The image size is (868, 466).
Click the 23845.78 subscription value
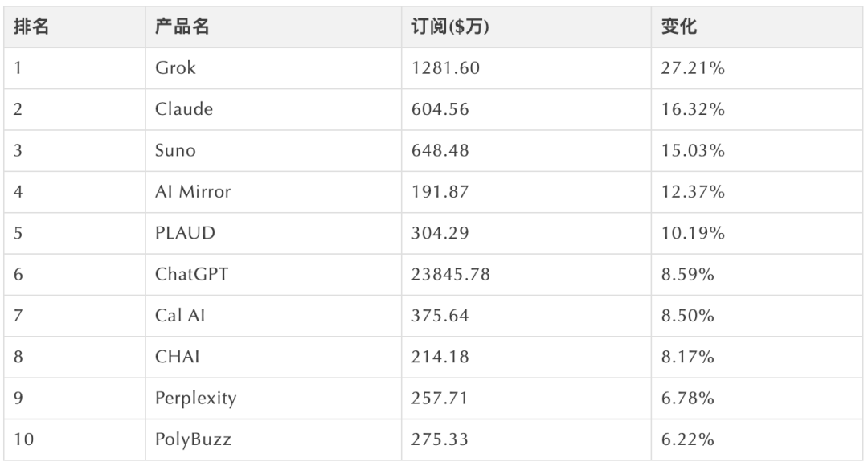pyautogui.click(x=450, y=275)
